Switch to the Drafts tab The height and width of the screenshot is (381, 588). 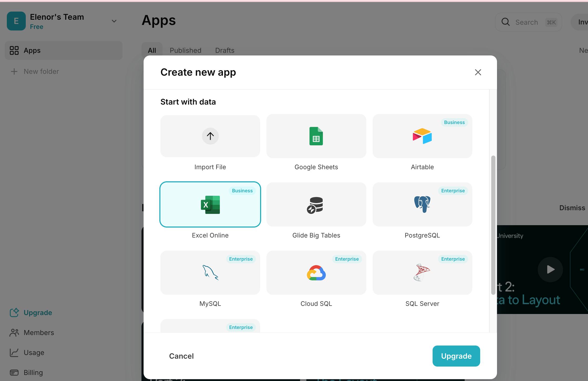click(x=225, y=50)
